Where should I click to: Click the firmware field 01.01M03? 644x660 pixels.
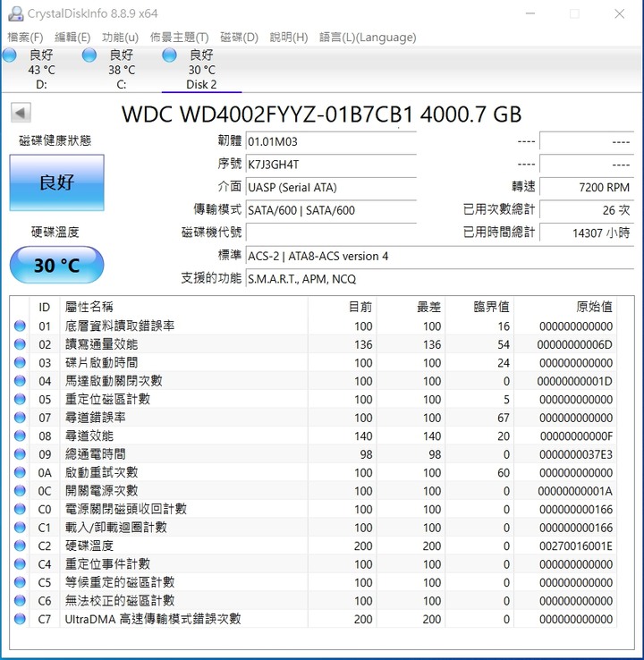[331, 141]
